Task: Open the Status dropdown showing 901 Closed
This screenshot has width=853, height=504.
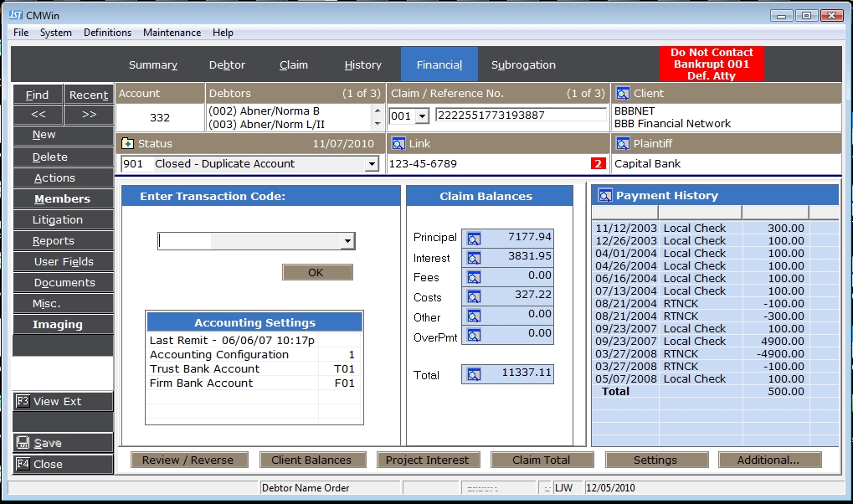Action: pyautogui.click(x=372, y=165)
